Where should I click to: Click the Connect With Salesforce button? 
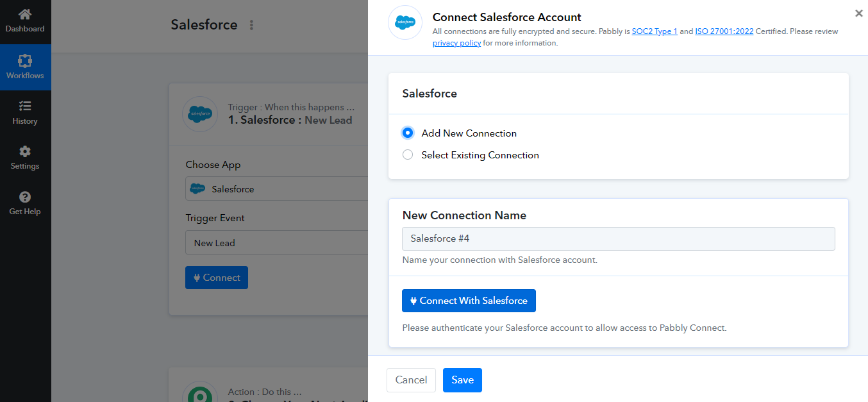point(469,301)
